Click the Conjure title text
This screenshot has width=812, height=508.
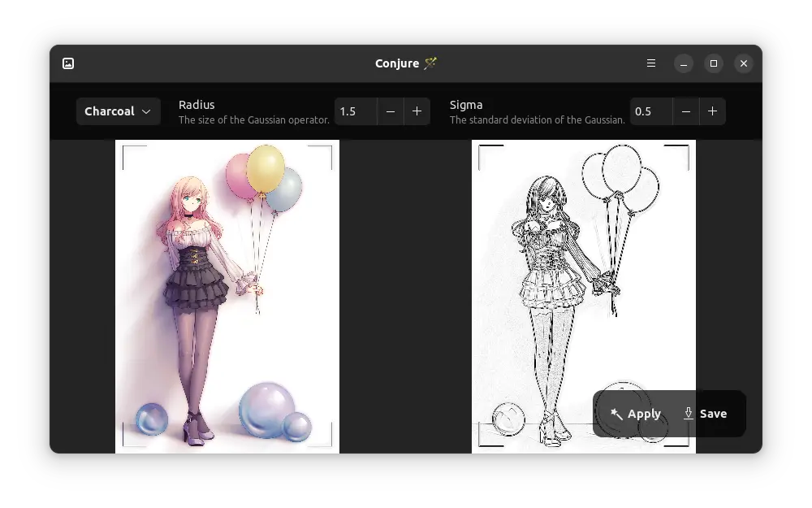pyautogui.click(x=397, y=63)
